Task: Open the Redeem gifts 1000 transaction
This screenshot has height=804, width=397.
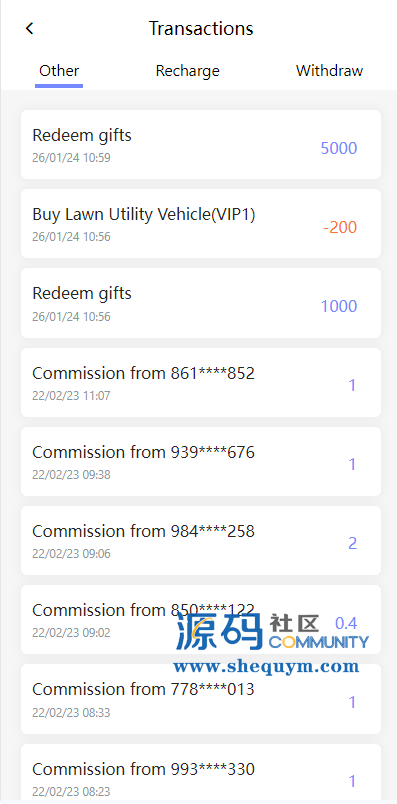Action: click(x=201, y=303)
